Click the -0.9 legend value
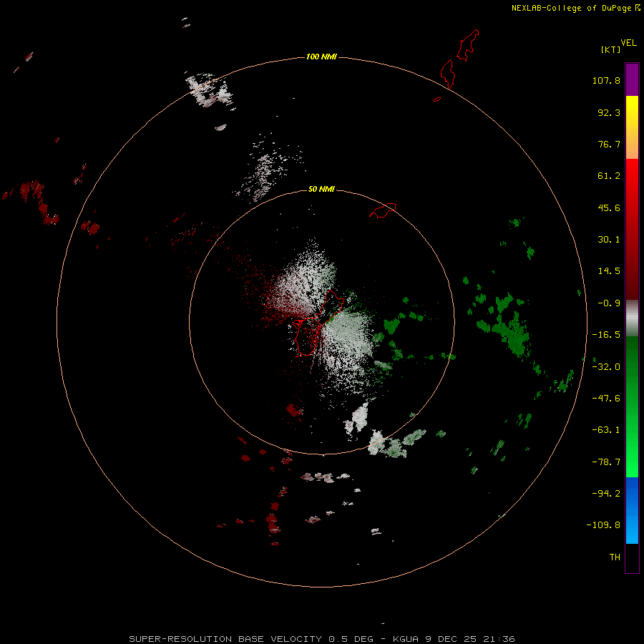This screenshot has height=644, width=644. [609, 303]
